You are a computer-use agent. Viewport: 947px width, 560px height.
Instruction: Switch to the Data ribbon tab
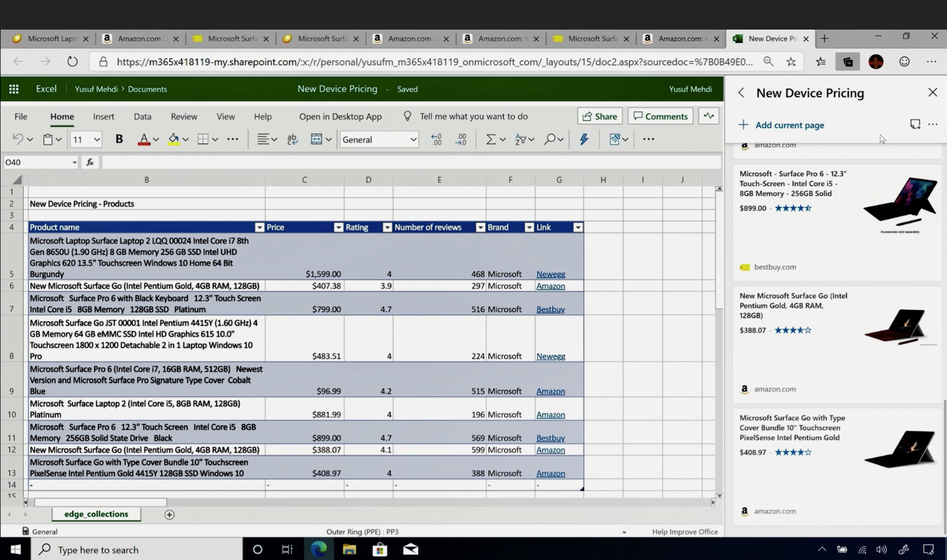(x=142, y=116)
